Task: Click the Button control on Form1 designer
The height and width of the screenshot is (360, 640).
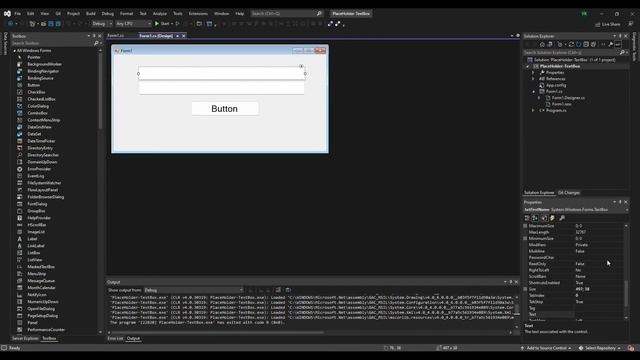Action: click(x=225, y=109)
